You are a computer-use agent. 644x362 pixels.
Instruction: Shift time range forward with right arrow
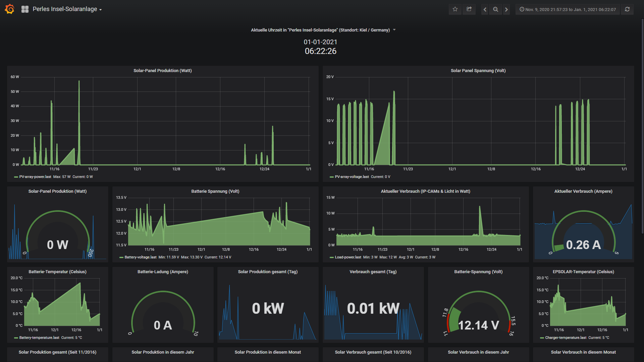point(506,9)
